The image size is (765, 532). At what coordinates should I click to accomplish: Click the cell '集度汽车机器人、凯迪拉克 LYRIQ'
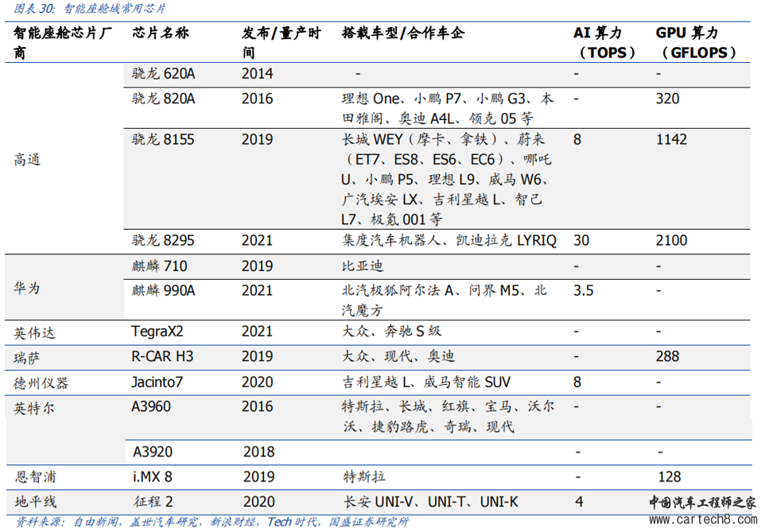(449, 240)
